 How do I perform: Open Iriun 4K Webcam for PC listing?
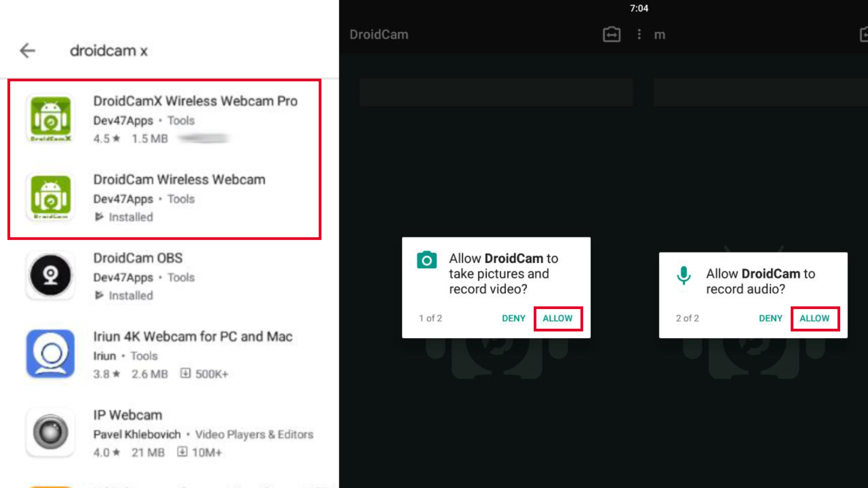click(x=192, y=337)
